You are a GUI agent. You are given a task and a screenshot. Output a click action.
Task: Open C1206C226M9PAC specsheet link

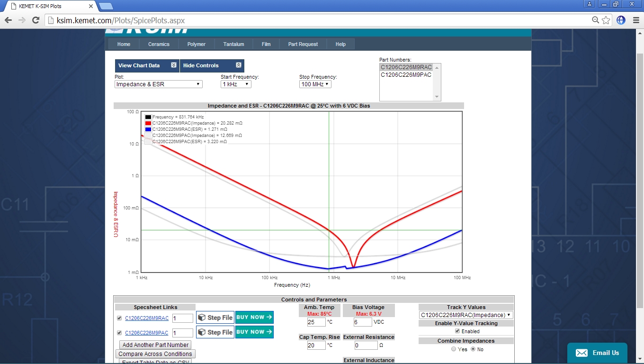click(x=147, y=333)
